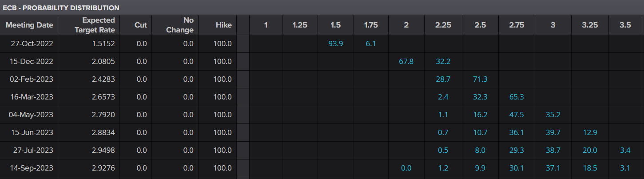
Task: Click the 35.2 probability value
Action: coord(553,115)
